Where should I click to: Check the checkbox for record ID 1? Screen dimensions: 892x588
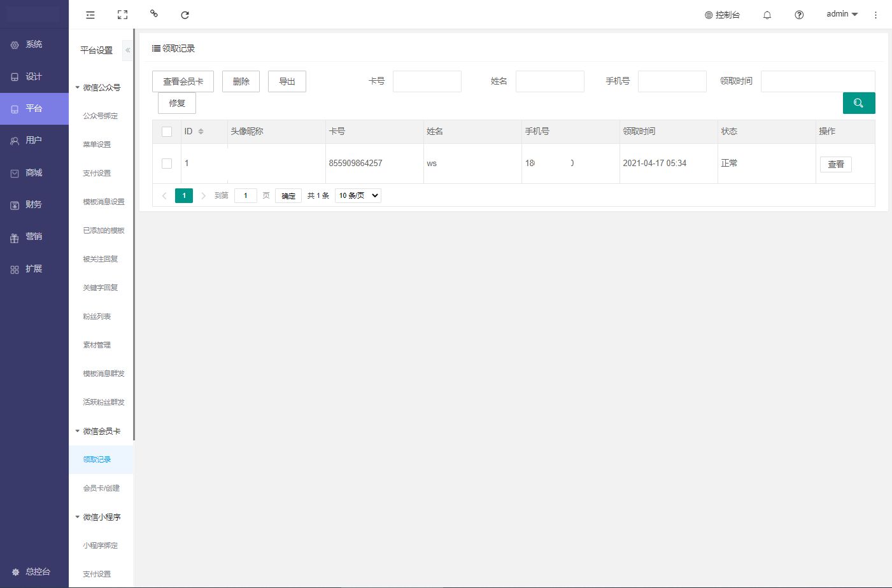[167, 164]
